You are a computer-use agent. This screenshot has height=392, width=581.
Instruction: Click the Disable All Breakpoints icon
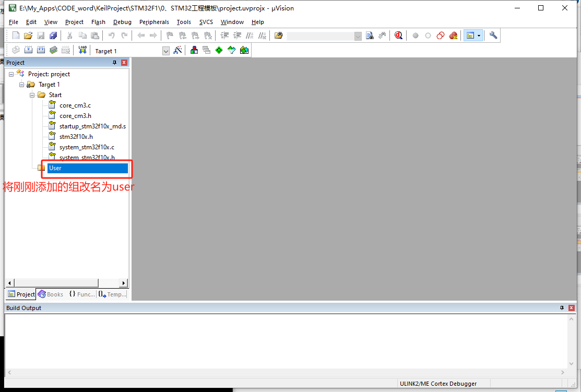point(441,35)
